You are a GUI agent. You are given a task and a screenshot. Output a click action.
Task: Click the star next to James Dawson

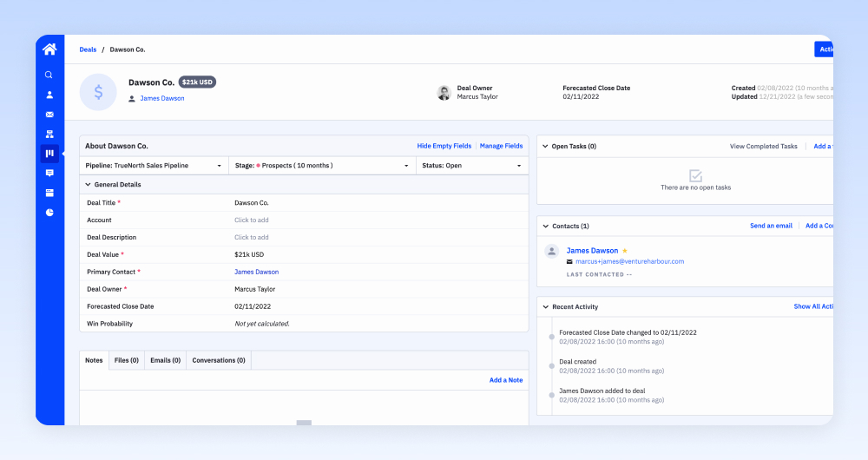(625, 251)
